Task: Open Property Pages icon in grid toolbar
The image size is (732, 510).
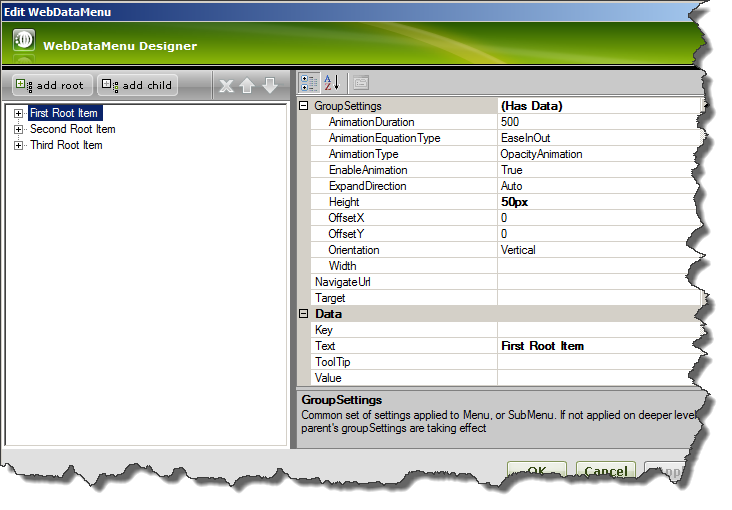Action: pos(361,83)
